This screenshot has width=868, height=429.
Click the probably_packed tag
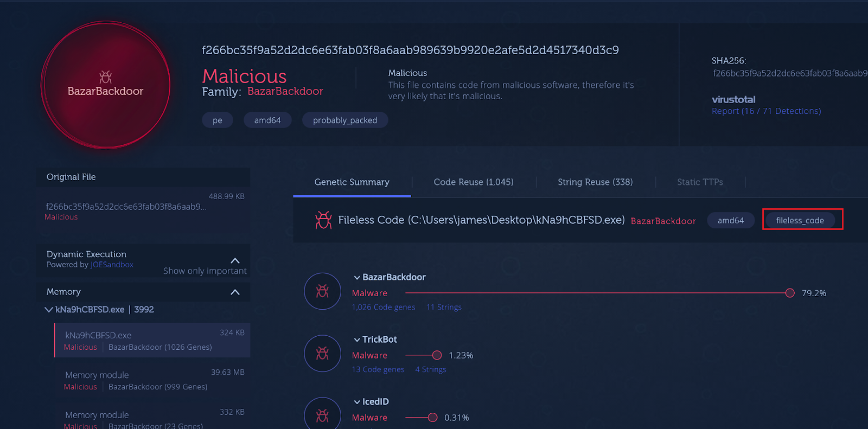click(345, 120)
